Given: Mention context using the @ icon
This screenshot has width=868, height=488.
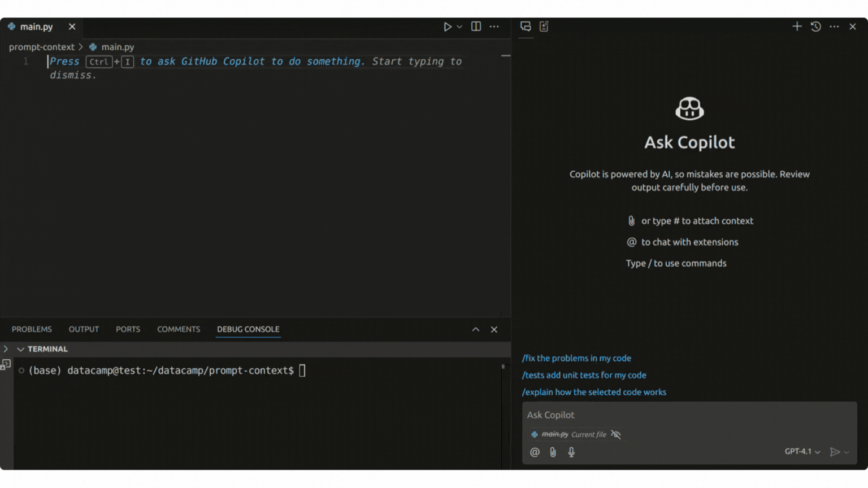Looking at the screenshot, I should pyautogui.click(x=535, y=452).
